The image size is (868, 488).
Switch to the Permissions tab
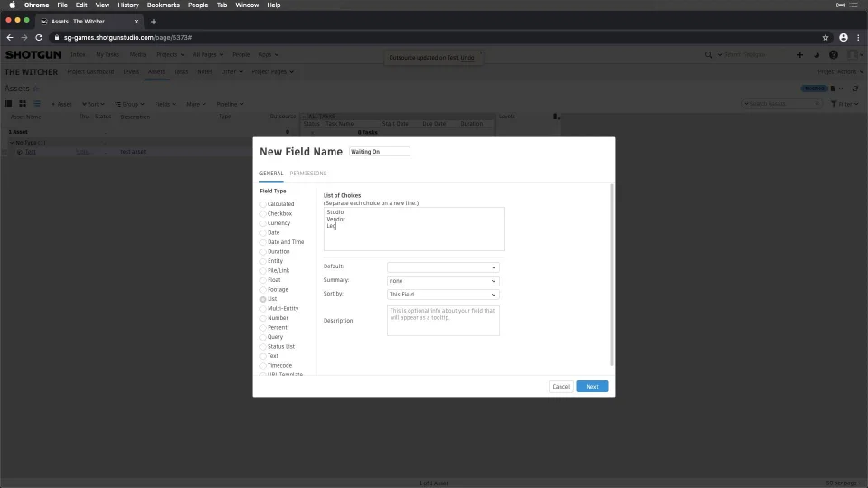click(x=307, y=174)
